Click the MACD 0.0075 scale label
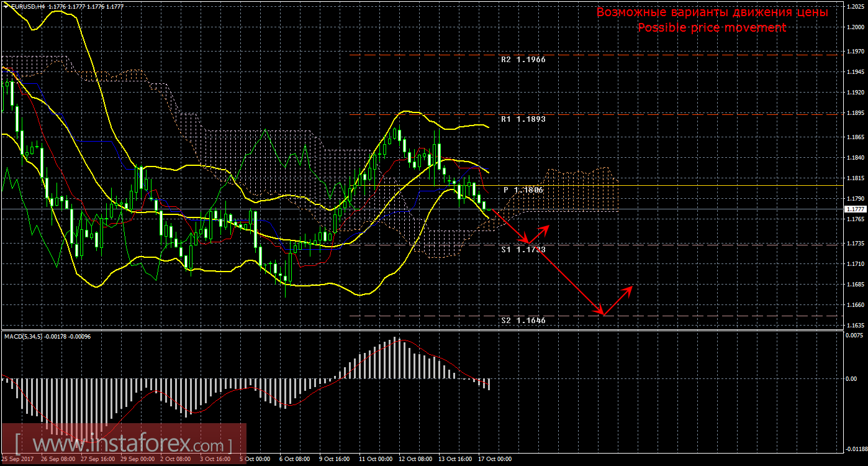The height and width of the screenshot is (466, 868). (855, 336)
